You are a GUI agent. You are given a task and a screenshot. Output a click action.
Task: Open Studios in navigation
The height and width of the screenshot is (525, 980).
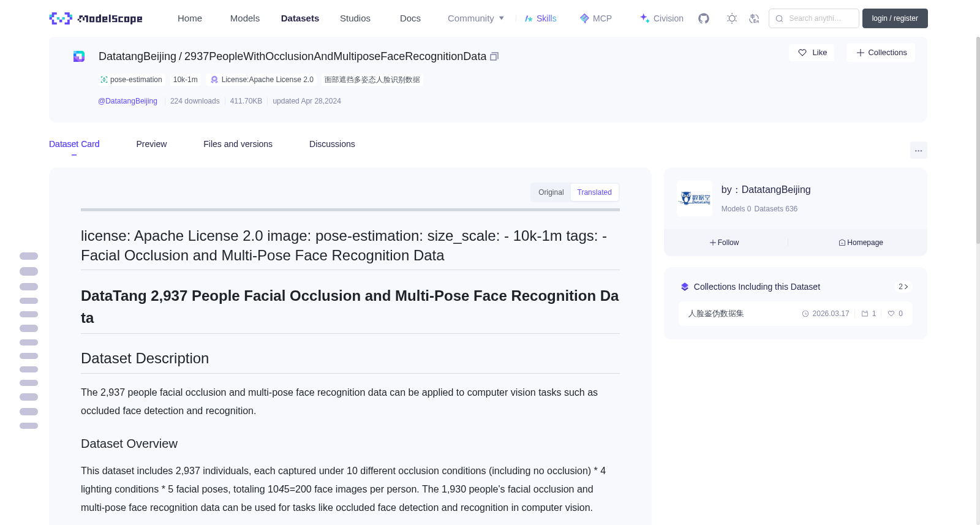coord(355,18)
